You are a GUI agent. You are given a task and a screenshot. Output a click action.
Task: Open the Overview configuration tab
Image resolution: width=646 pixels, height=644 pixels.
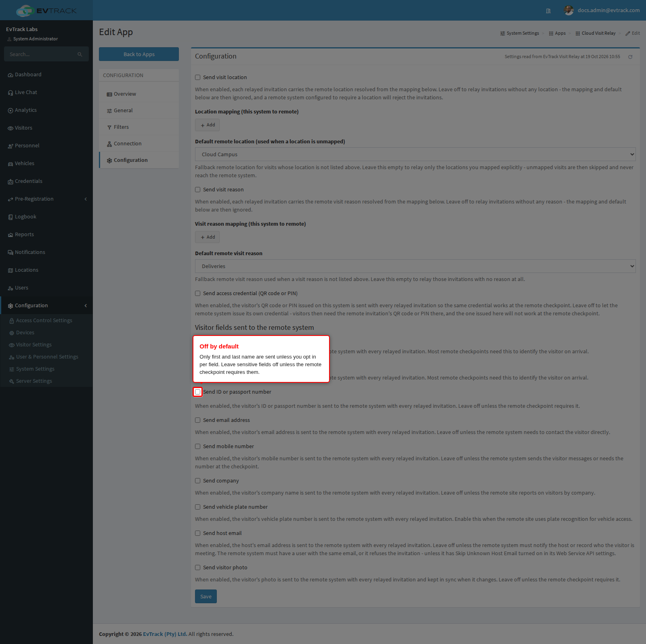point(139,94)
